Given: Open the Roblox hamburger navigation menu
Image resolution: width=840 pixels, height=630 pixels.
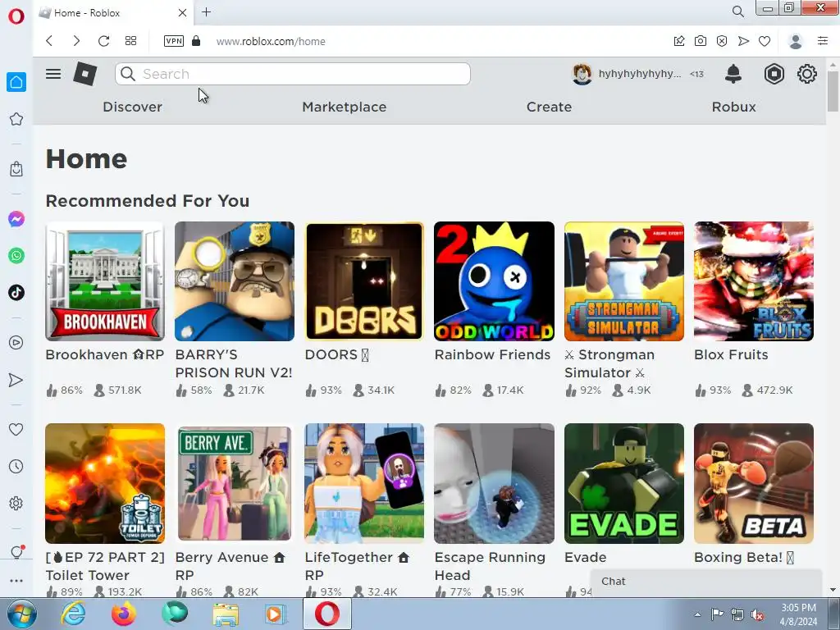Looking at the screenshot, I should click(53, 74).
